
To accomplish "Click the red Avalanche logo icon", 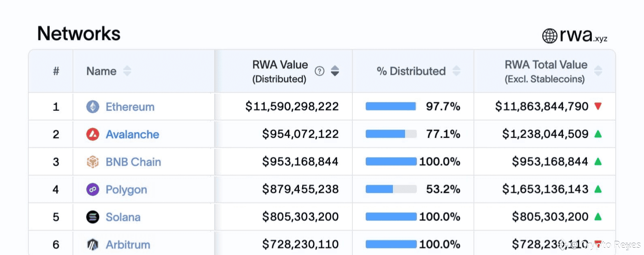I will (x=93, y=134).
